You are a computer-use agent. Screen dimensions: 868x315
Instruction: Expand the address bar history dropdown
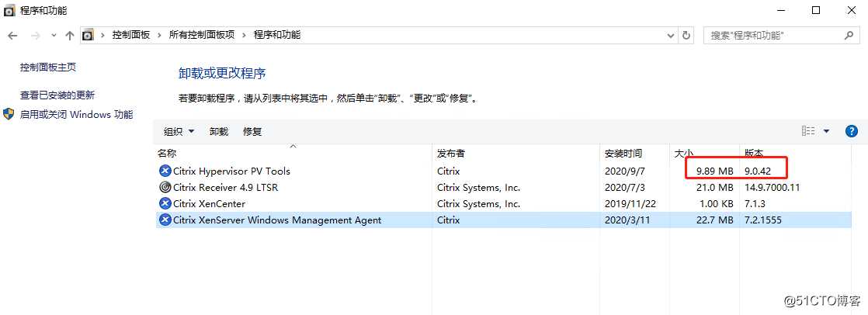pyautogui.click(x=671, y=35)
